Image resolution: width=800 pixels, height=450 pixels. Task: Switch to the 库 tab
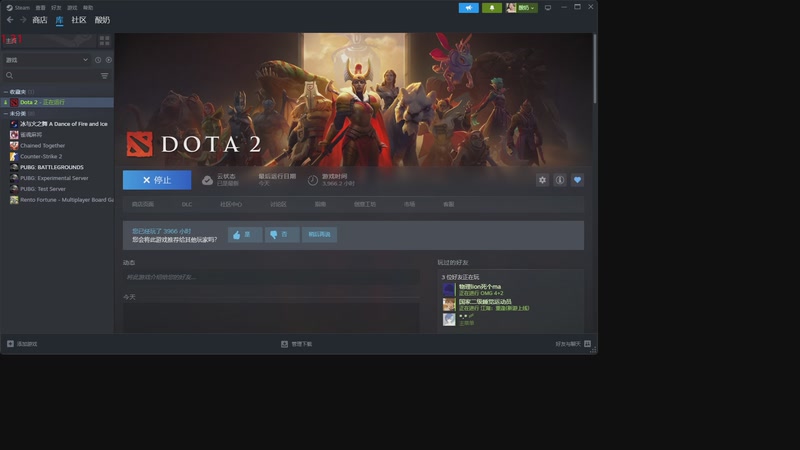(59, 20)
